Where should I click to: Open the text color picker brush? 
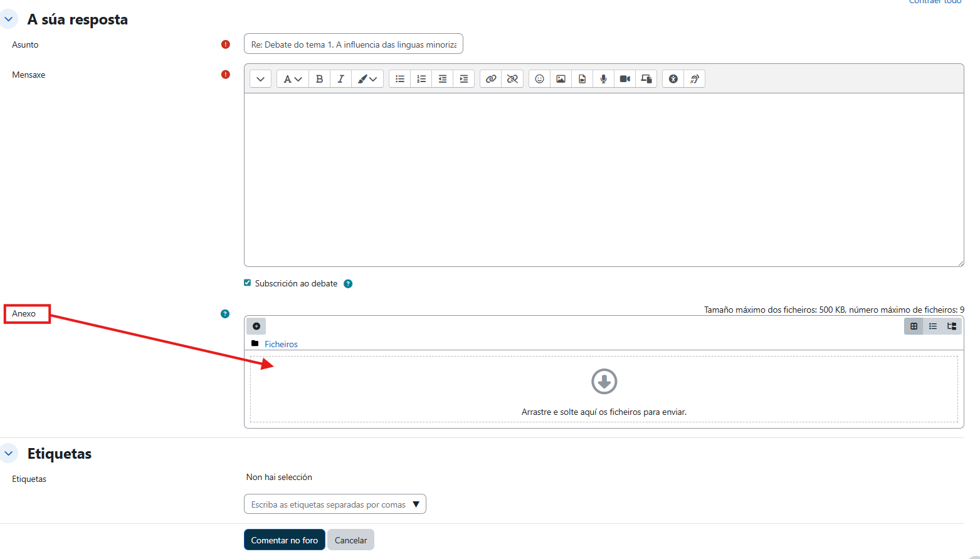(x=367, y=79)
